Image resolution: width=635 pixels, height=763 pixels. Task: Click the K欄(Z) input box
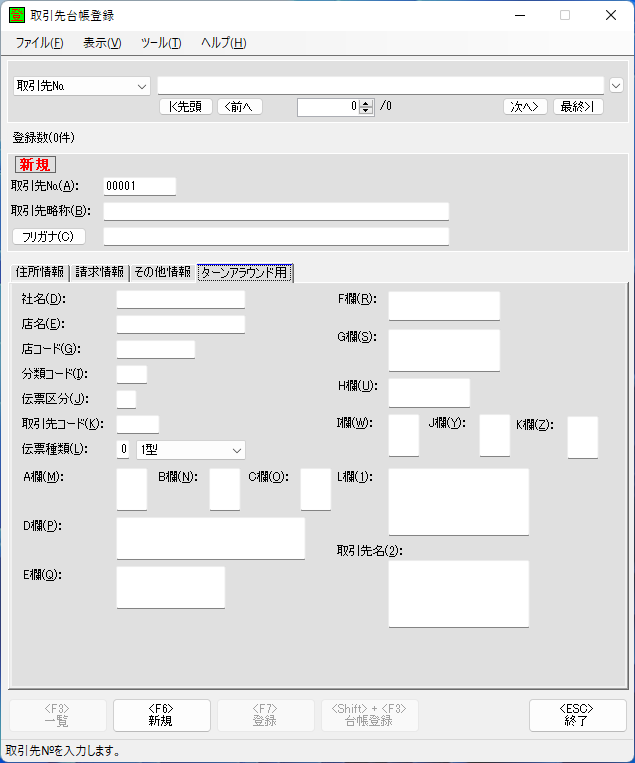point(583,437)
